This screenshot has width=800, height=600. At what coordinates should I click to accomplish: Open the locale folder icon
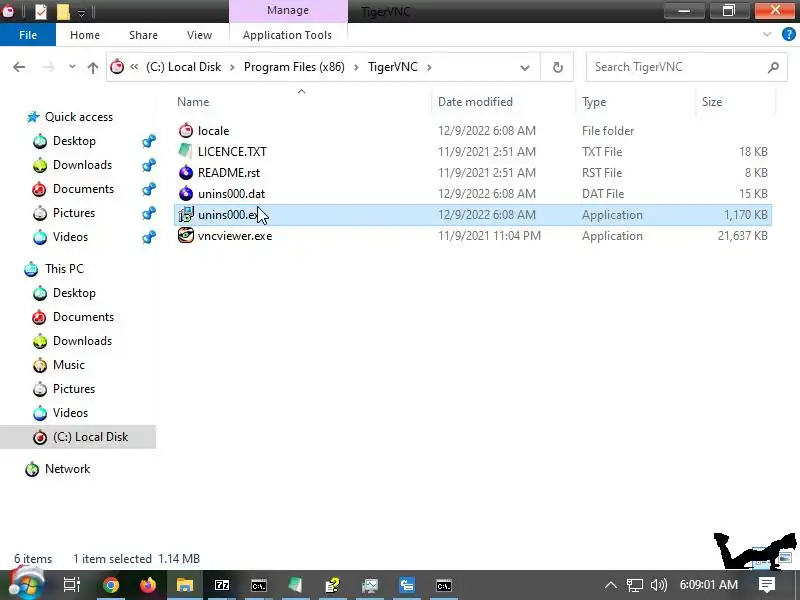186,131
